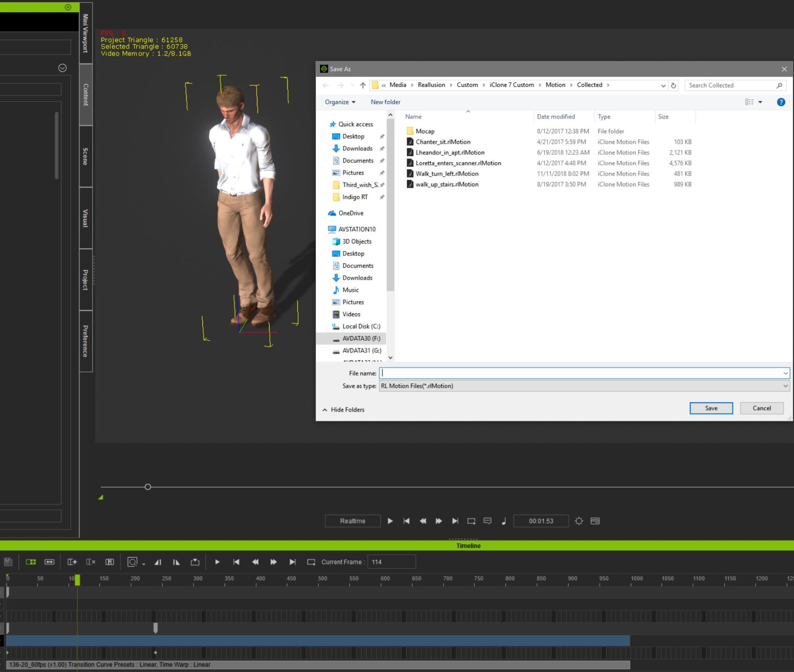Open the Save as type dropdown
Image resolution: width=794 pixels, height=672 pixels.
point(584,386)
